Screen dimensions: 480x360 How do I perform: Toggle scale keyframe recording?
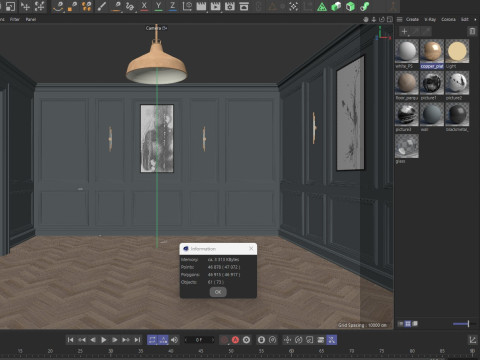tap(309, 340)
